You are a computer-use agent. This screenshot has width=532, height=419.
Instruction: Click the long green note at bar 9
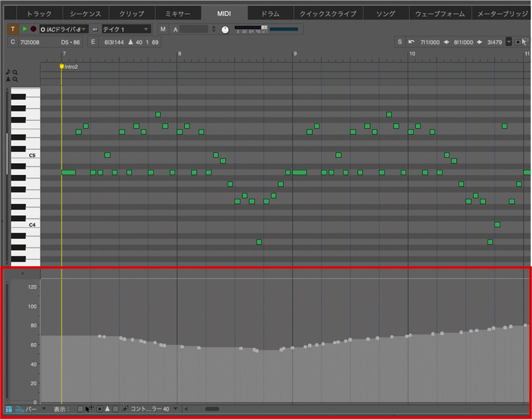point(299,172)
